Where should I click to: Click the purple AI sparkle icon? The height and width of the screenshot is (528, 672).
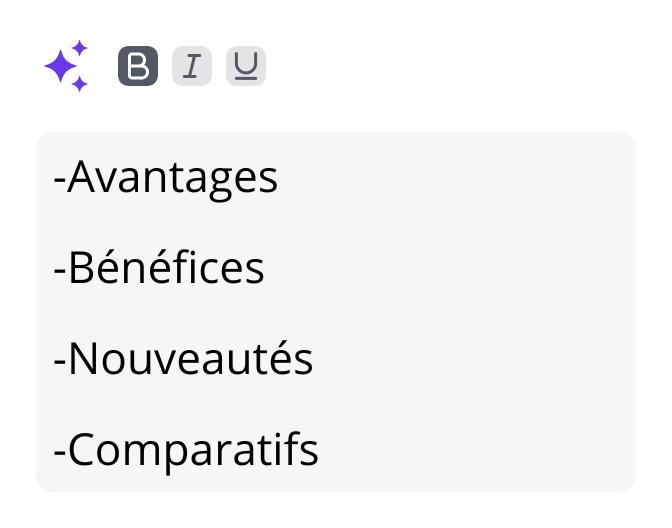click(66, 67)
